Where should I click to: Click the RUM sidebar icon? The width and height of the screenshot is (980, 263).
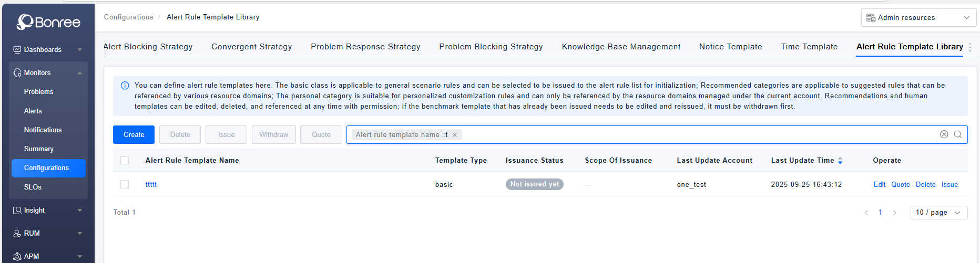point(17,234)
